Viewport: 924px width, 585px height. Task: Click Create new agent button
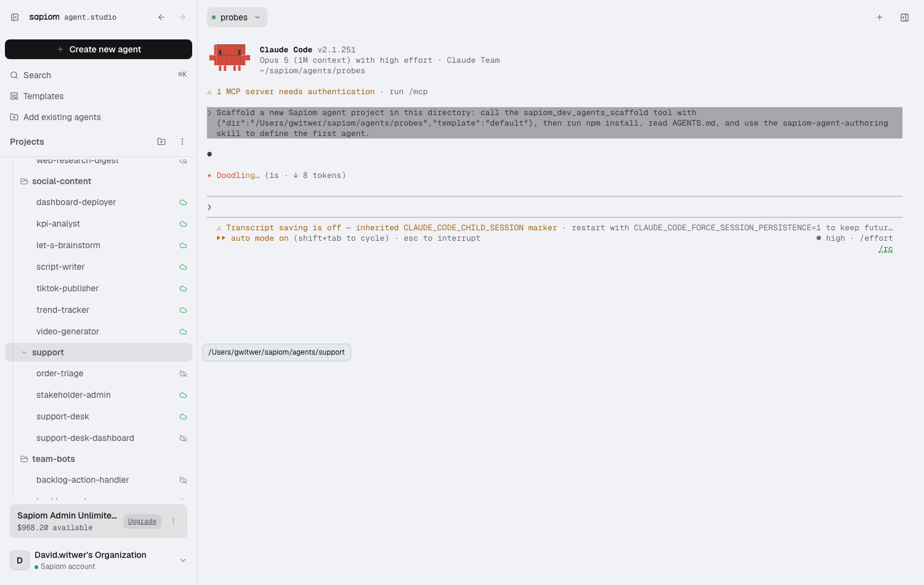[x=99, y=49]
